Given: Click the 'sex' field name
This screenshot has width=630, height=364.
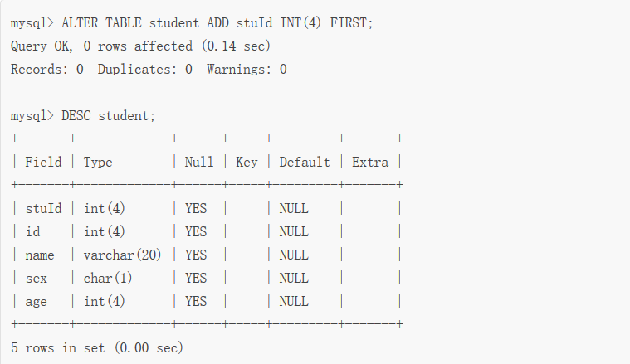Looking at the screenshot, I should (36, 278).
